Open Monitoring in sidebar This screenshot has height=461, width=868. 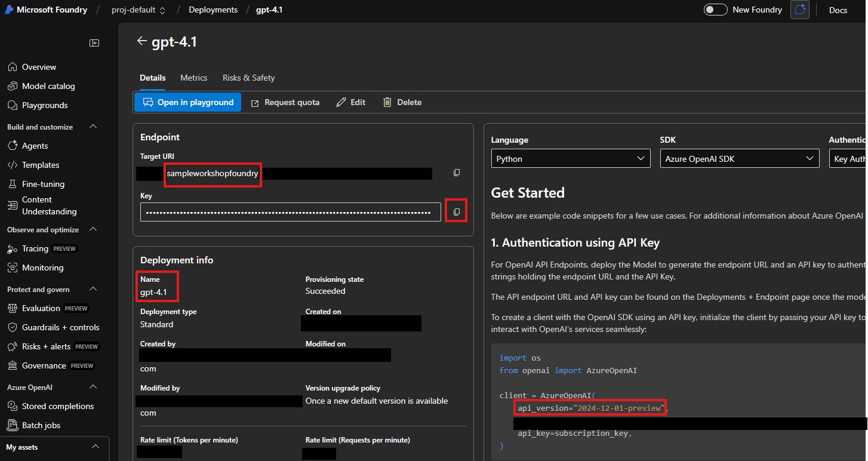pos(42,268)
